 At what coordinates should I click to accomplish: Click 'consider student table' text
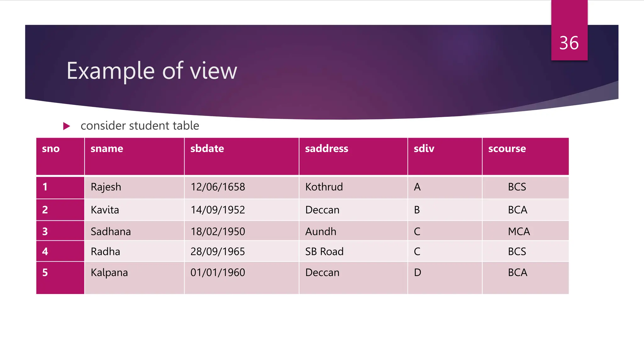coord(140,126)
